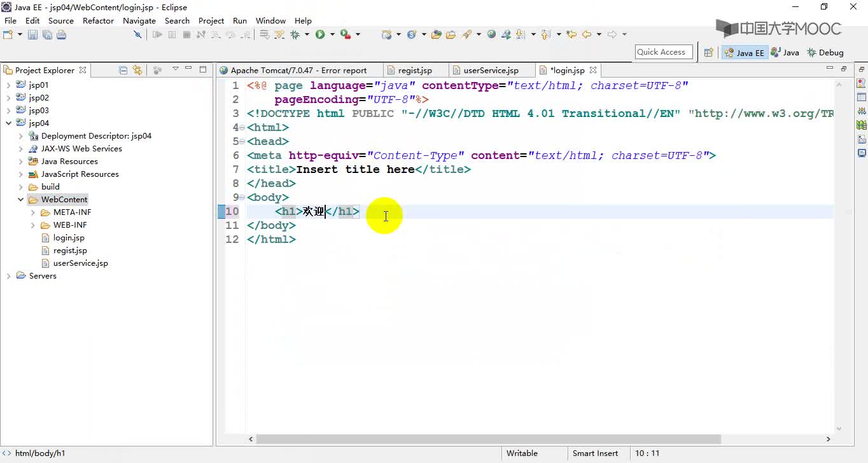868x463 pixels.
Task: Click the New Servlet toolbar icon
Action: point(411,34)
